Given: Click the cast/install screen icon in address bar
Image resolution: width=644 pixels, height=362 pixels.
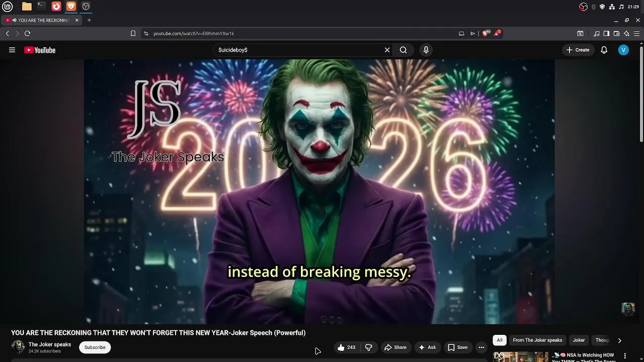Looking at the screenshot, I should click(461, 33).
